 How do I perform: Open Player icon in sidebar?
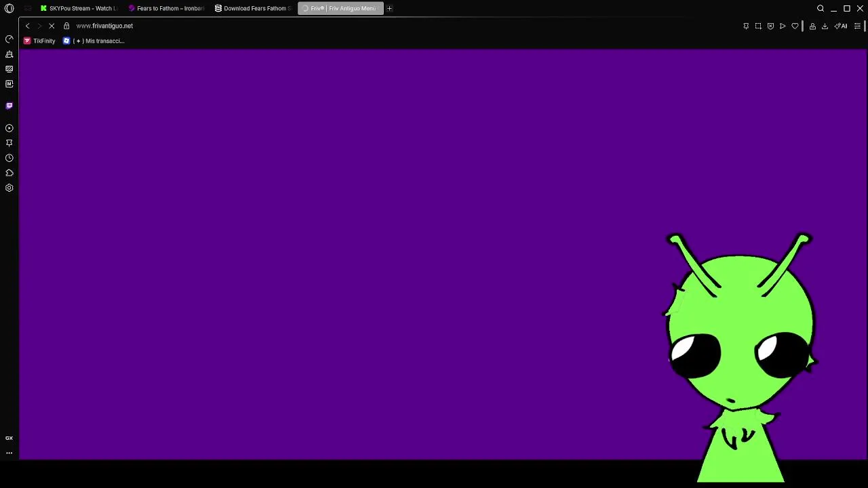pos(9,128)
